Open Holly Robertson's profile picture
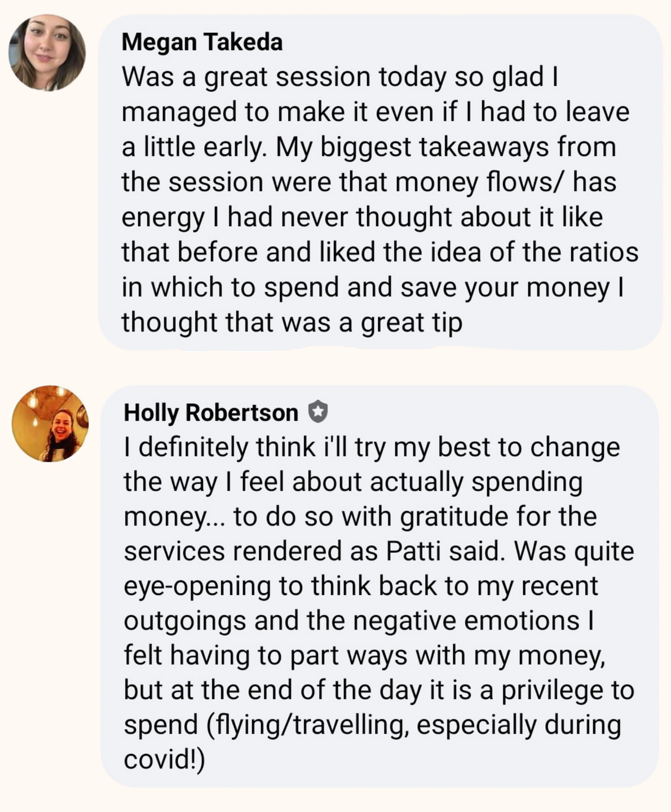 (50, 423)
